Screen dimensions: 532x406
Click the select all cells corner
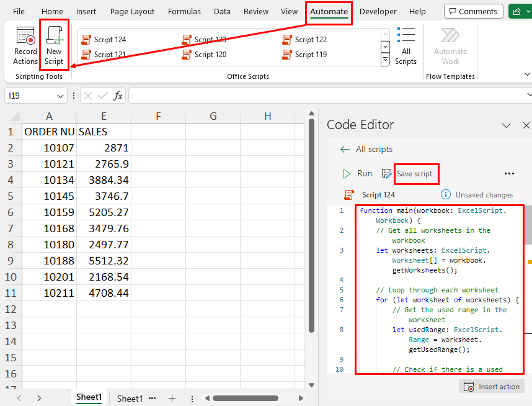pyautogui.click(x=15, y=116)
